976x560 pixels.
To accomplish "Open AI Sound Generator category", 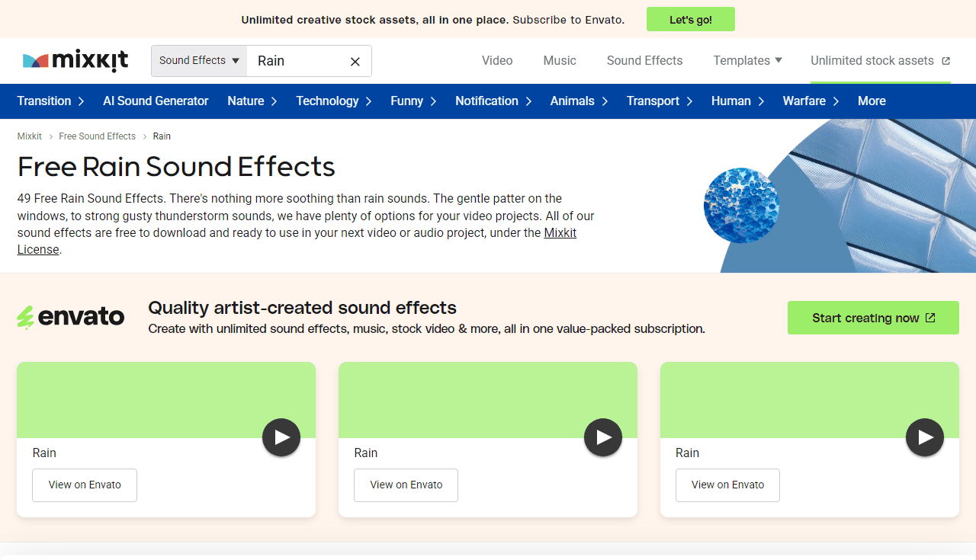I will [156, 101].
